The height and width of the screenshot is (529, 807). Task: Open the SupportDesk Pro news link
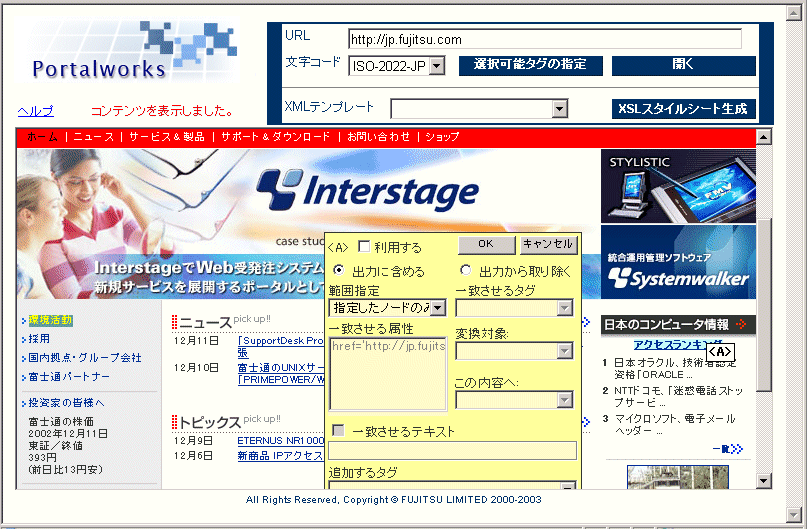coord(281,341)
